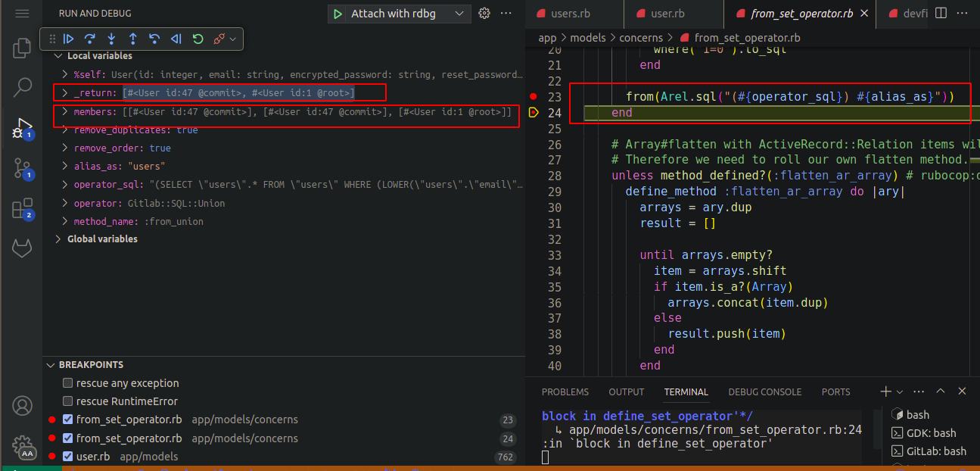This screenshot has height=471, width=980.
Task: Grab the debug toolbar drag handle
Action: point(51,39)
